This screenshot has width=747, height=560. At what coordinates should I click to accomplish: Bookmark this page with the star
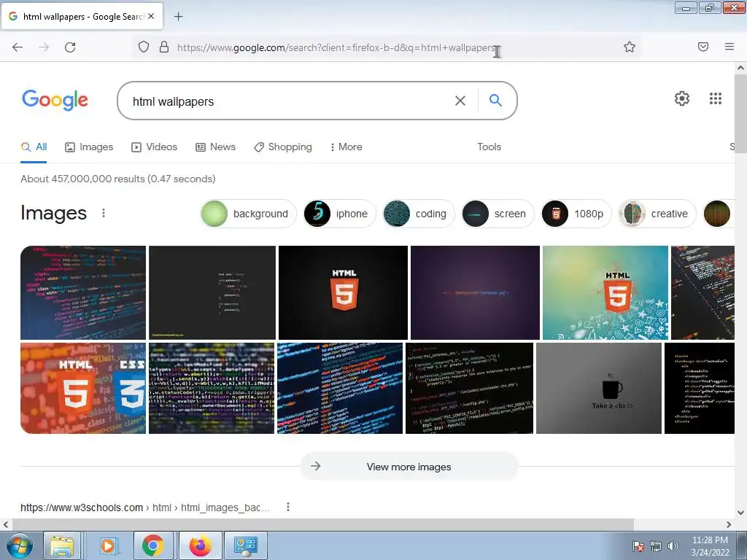[x=630, y=47]
